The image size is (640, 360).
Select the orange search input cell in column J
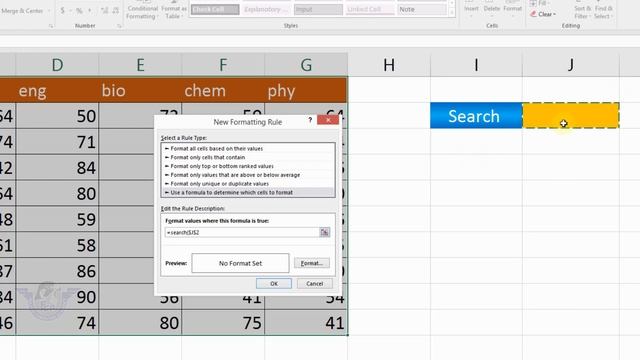[x=571, y=116]
